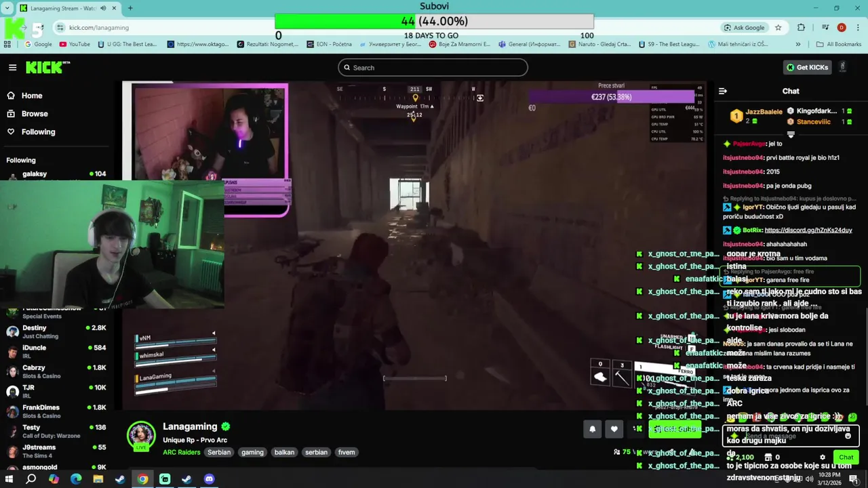Select the fivem stream tag

[347, 452]
